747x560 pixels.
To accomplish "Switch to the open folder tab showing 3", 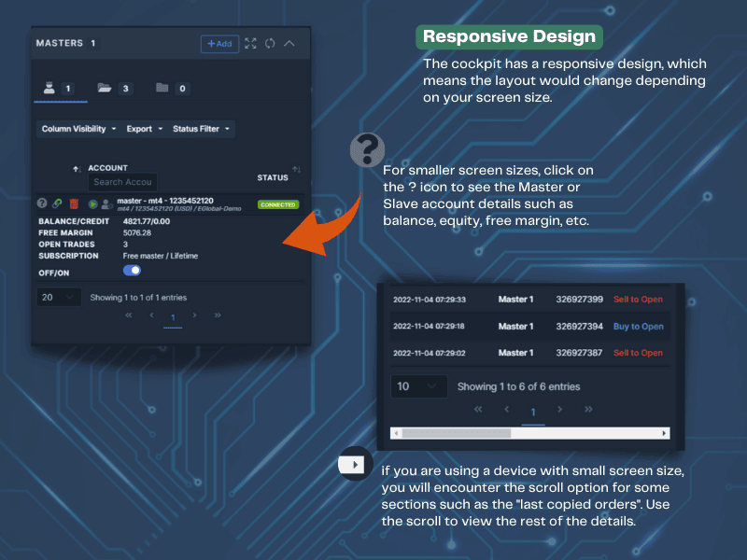I will point(113,89).
